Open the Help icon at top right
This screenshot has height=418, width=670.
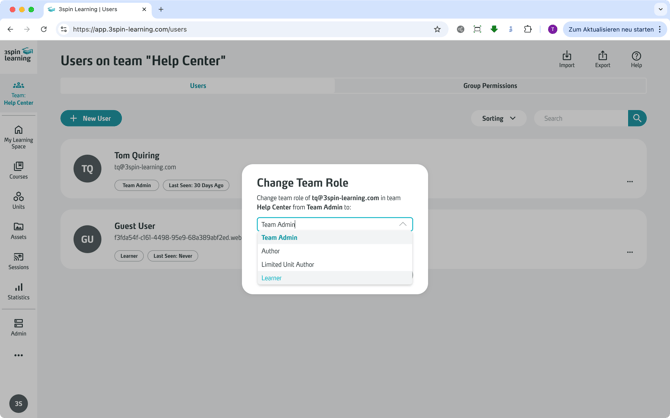pyautogui.click(x=636, y=59)
